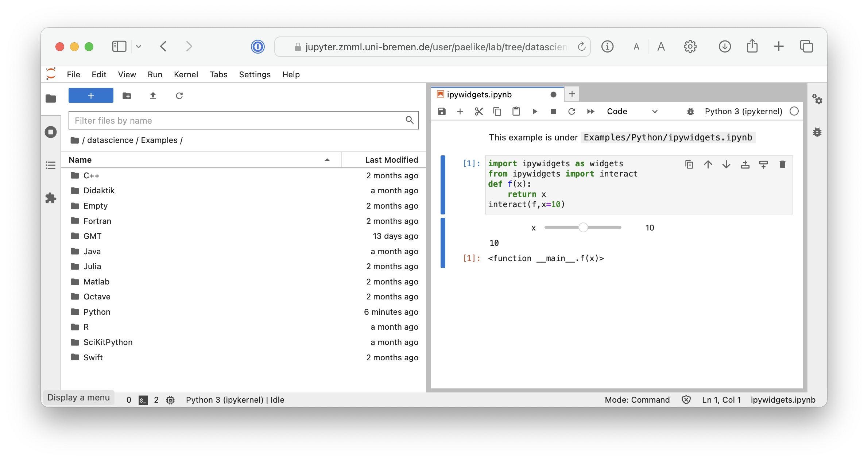Viewport: 868px width, 461px height.
Task: Insert a cell above from cell toolbar
Action: click(745, 164)
